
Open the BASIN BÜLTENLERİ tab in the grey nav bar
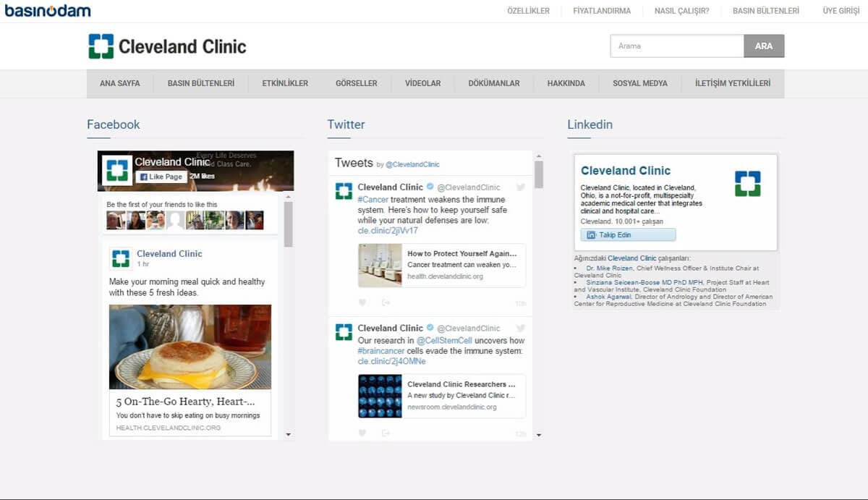[201, 83]
